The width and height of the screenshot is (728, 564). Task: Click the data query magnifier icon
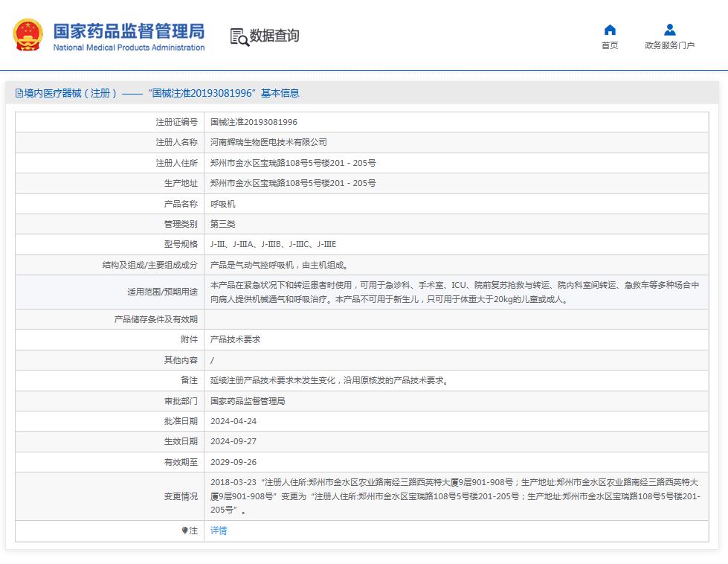239,36
